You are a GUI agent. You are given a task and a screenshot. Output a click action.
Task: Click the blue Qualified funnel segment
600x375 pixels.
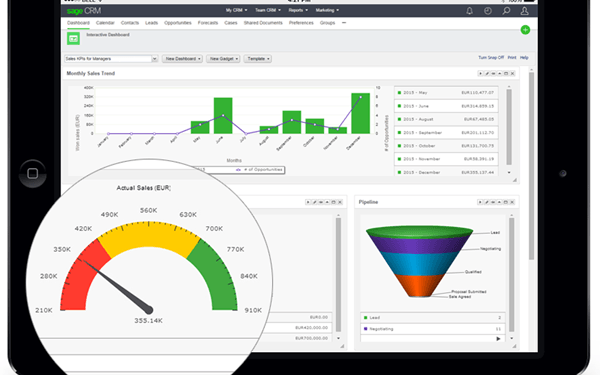(419, 264)
